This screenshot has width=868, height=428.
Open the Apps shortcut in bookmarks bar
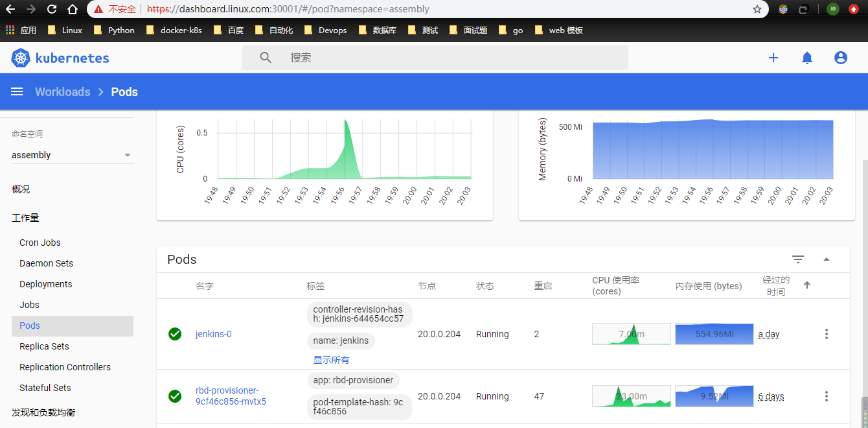pos(21,30)
